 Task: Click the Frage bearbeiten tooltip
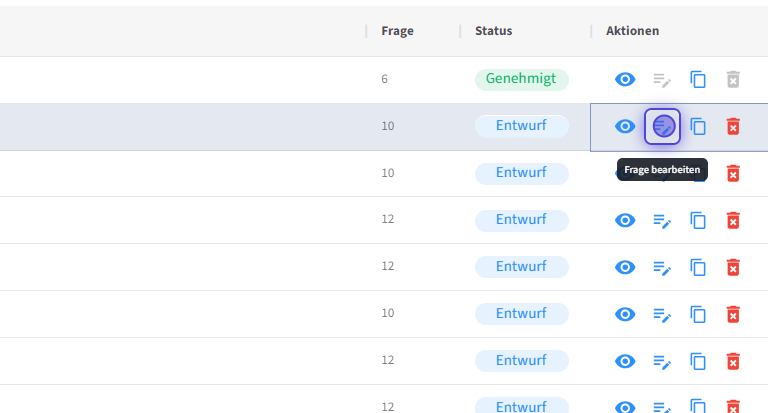point(662,170)
